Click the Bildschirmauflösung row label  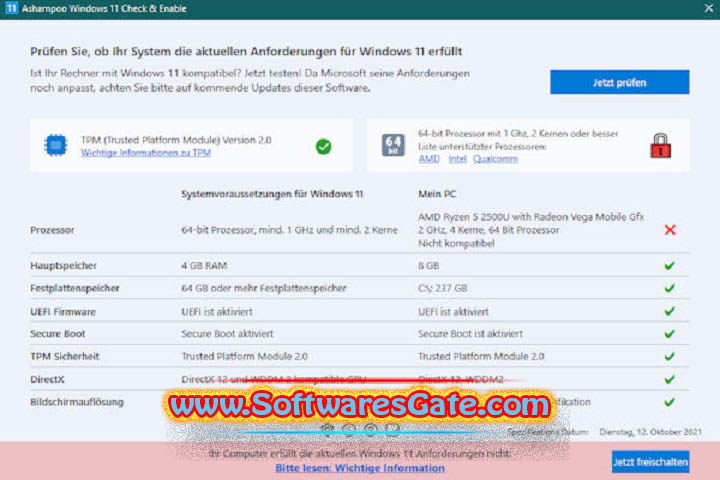tap(77, 402)
